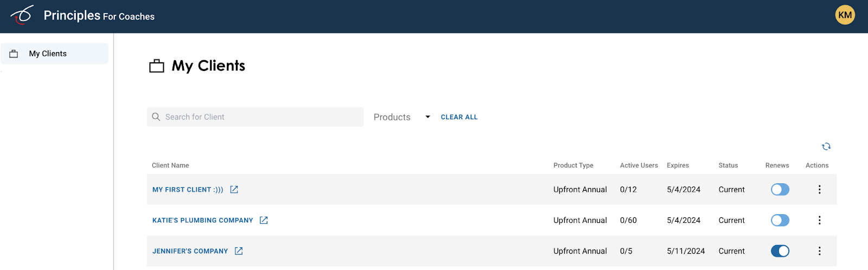Click the refresh icon above the table
This screenshot has width=868, height=270.
pyautogui.click(x=826, y=146)
